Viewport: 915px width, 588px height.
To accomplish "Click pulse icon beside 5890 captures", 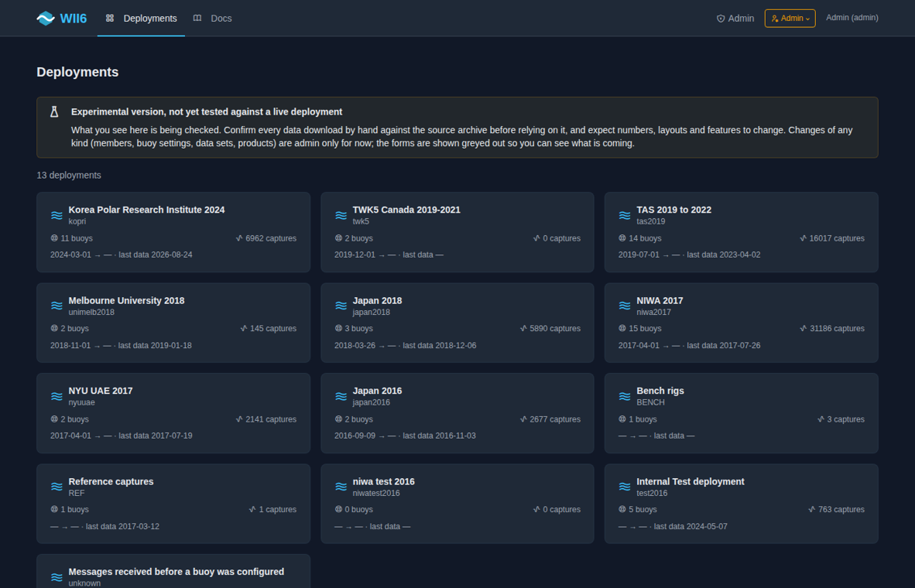I will click(523, 328).
